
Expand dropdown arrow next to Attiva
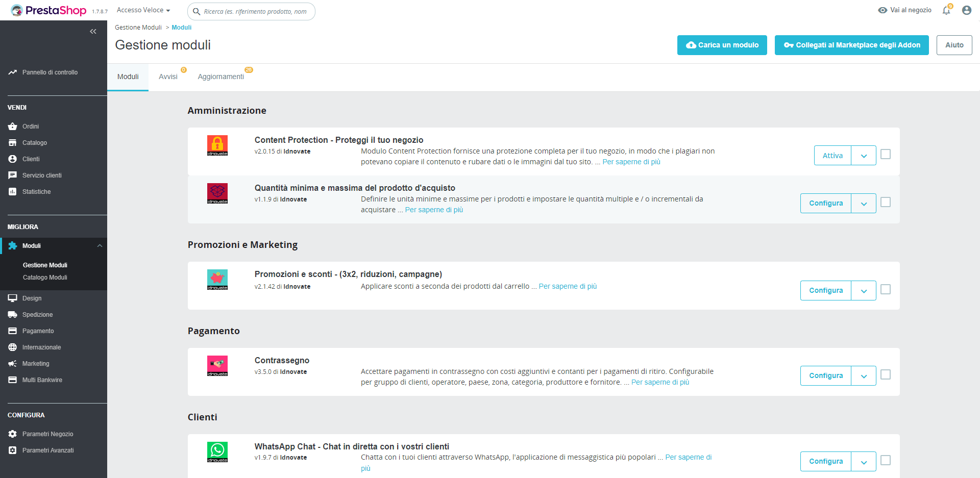coord(864,156)
